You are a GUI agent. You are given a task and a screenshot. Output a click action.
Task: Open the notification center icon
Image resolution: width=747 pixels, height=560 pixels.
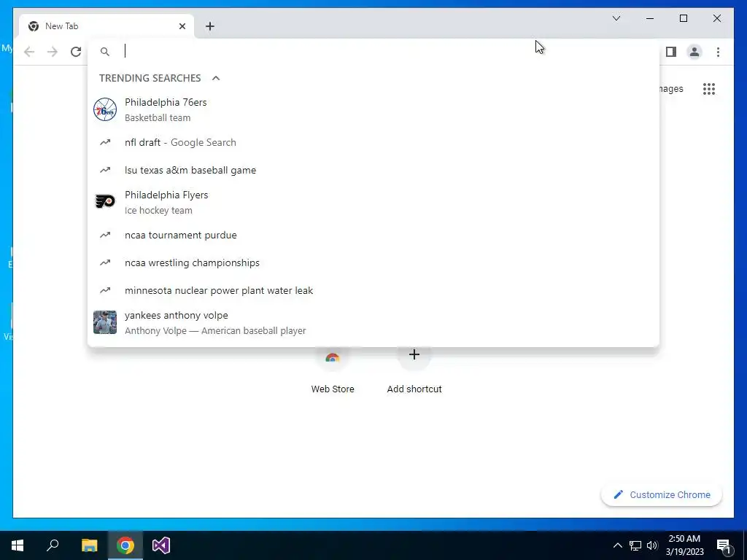[724, 545]
